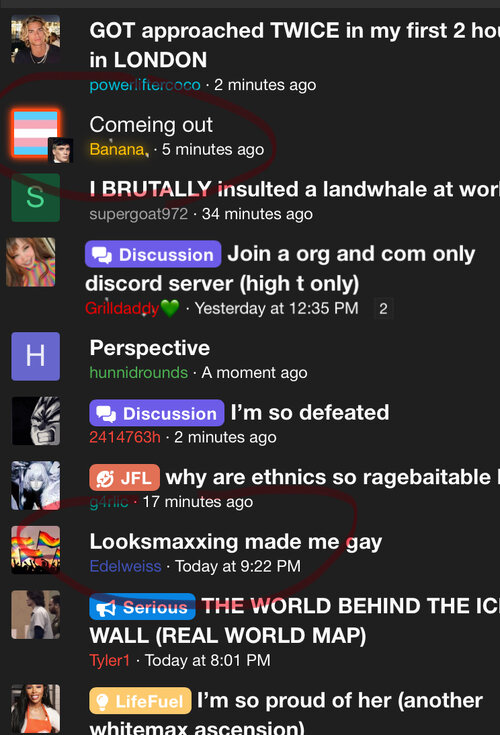Select the Discussion tag on Discord server thread
500x735 pixels.
153,254
